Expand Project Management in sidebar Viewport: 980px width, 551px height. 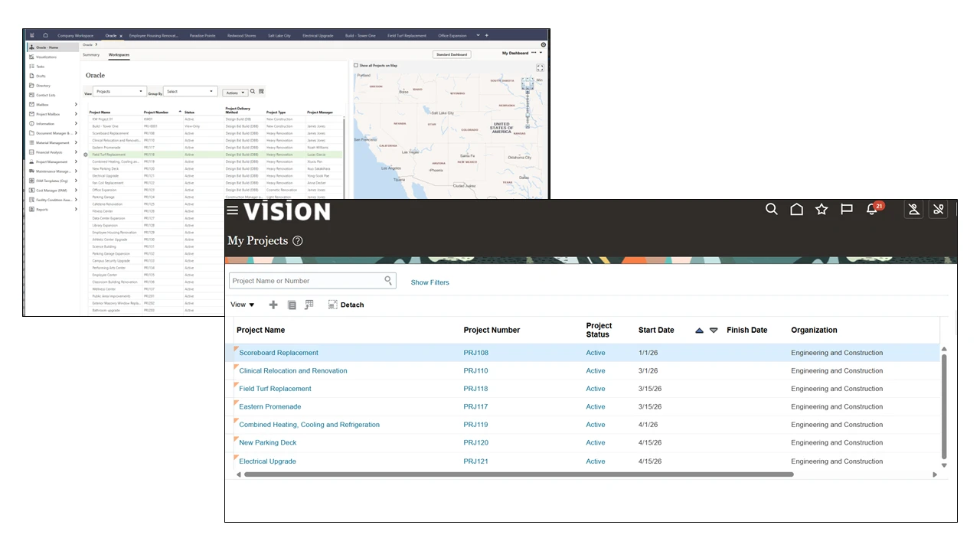76,162
